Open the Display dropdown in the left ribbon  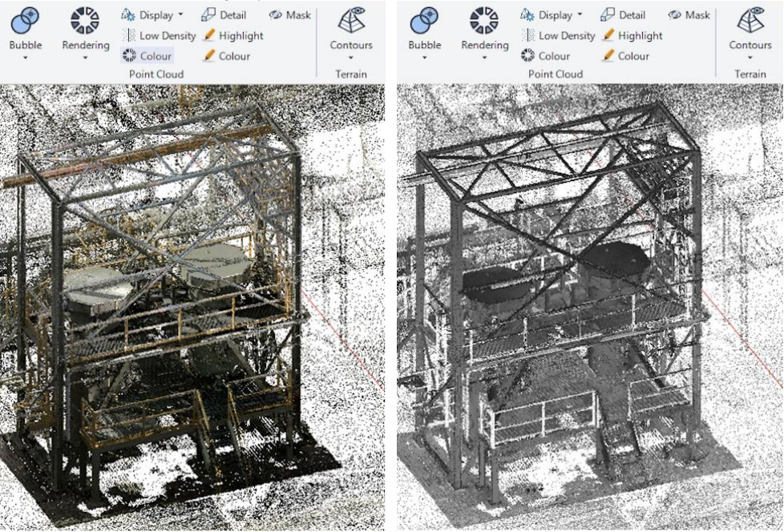(152, 14)
